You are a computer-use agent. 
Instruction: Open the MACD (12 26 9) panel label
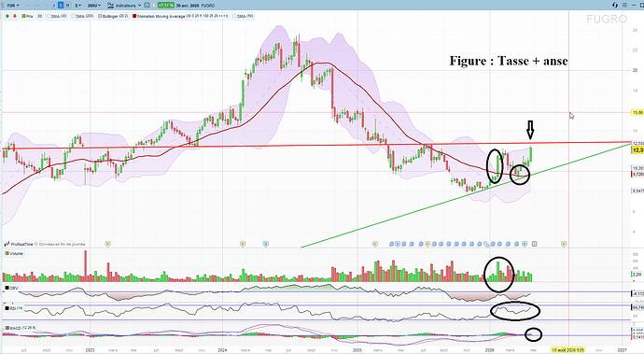pyautogui.click(x=20, y=328)
